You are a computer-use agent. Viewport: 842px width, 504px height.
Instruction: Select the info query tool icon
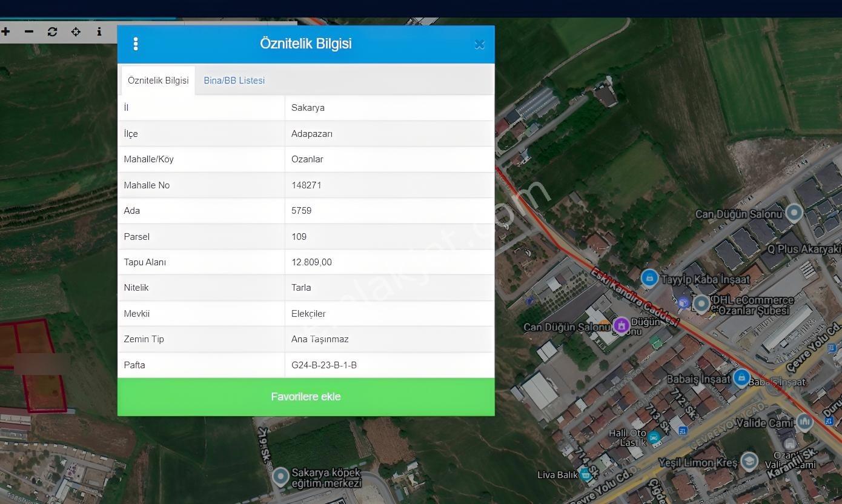point(99,31)
